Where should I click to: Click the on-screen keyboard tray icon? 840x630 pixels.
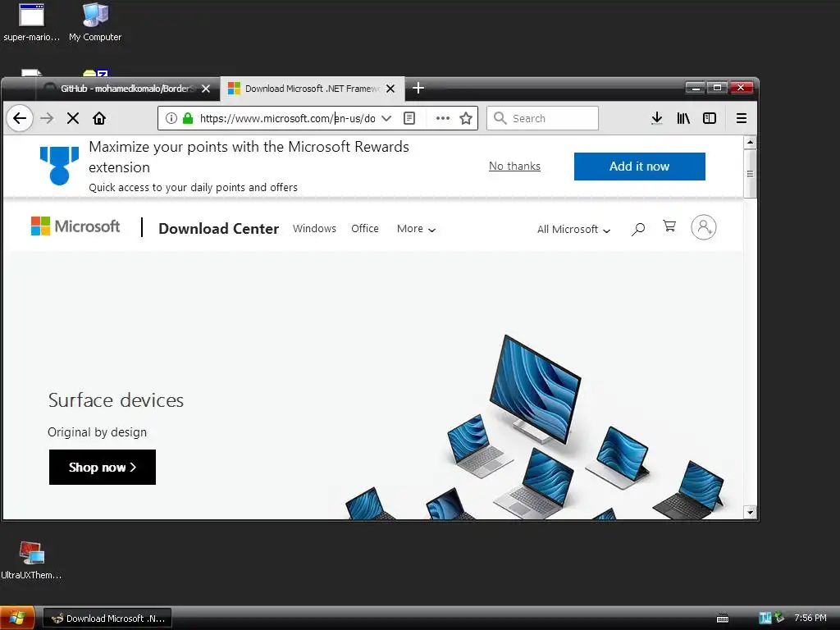(723, 619)
